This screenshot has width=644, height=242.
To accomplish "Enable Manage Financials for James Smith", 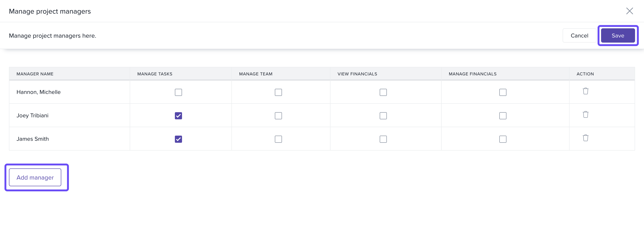I will [502, 139].
